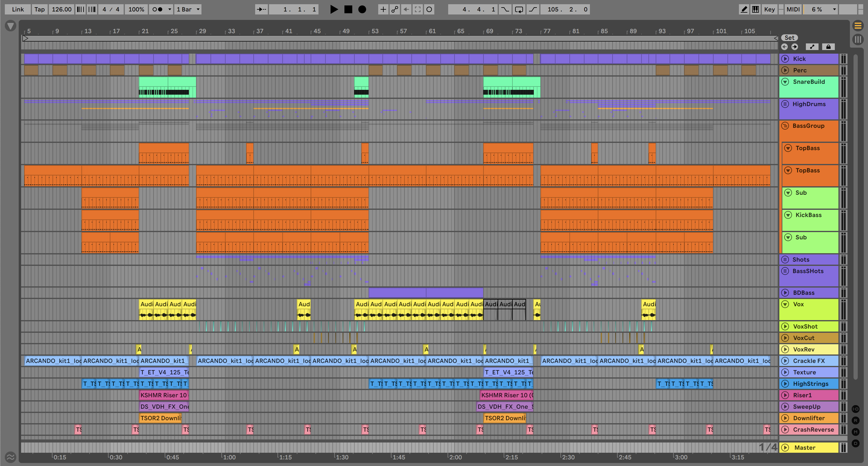This screenshot has width=868, height=466.
Task: Activate the Kick track's activator button
Action: tap(785, 59)
